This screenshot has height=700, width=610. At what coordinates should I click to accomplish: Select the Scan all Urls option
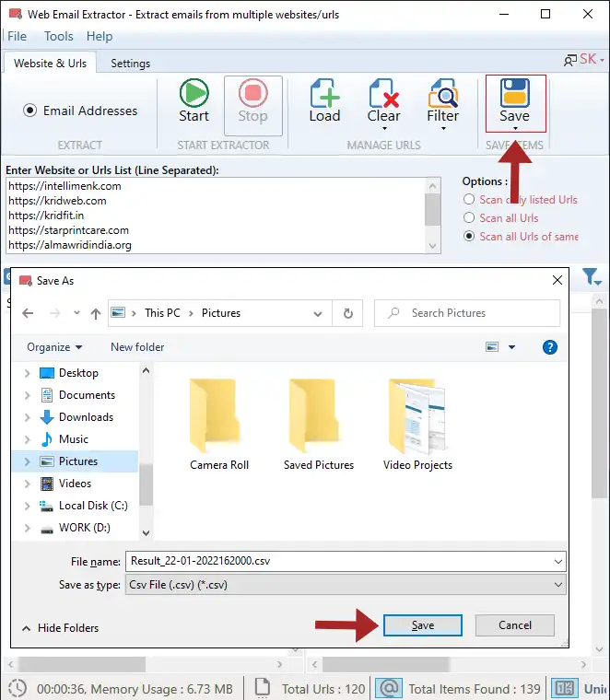pos(469,217)
